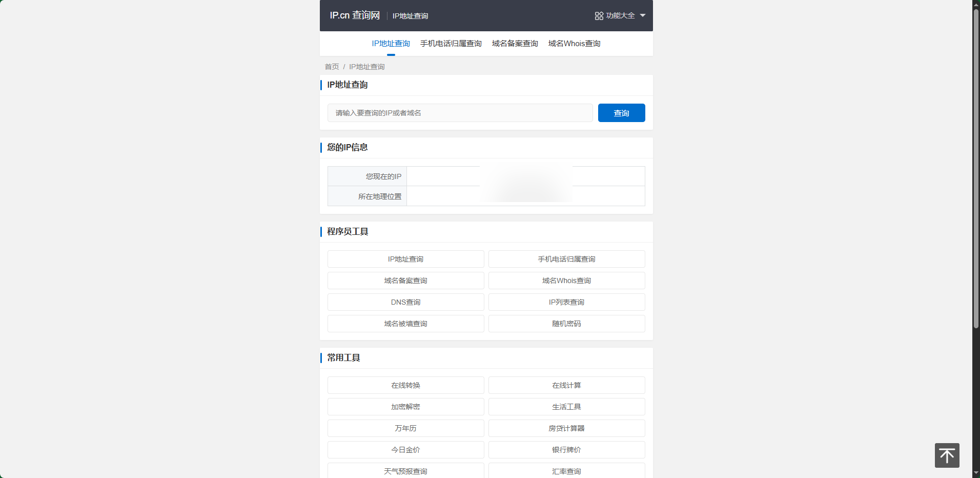Screen dimensions: 980x478
Task: Open the 域名备案查询 navigation tab
Action: pyautogui.click(x=515, y=44)
